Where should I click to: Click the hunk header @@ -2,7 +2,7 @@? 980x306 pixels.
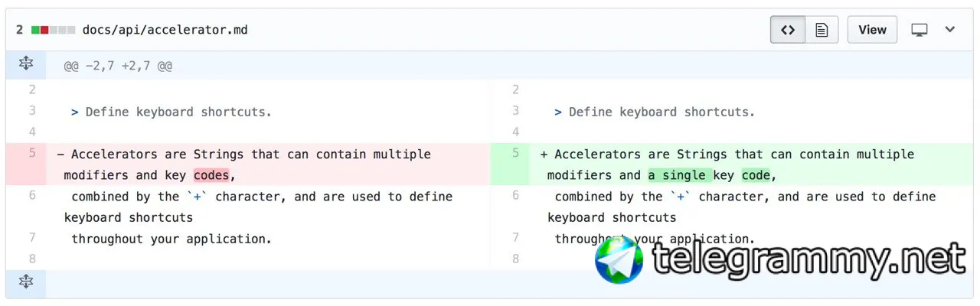click(118, 66)
